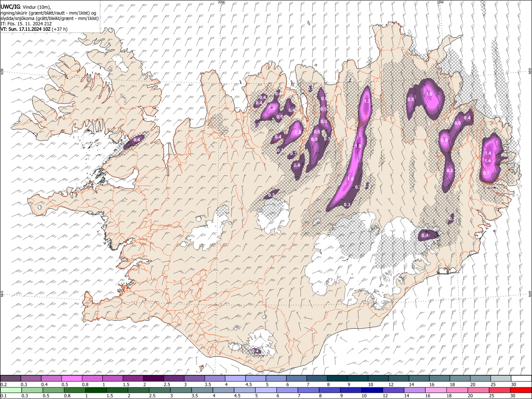The image size is (532, 399).
Task: Click the 'slydda/snjókoma' legend description line
Action: point(49,18)
